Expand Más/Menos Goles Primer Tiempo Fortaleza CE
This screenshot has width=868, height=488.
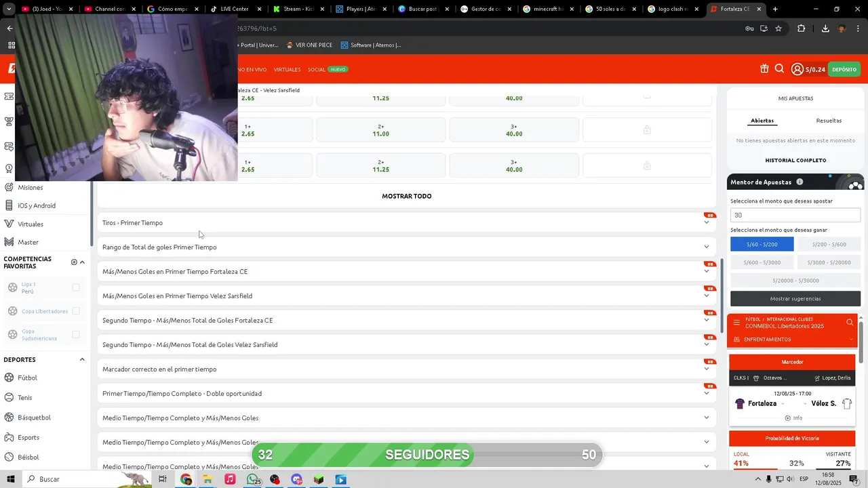click(x=707, y=271)
